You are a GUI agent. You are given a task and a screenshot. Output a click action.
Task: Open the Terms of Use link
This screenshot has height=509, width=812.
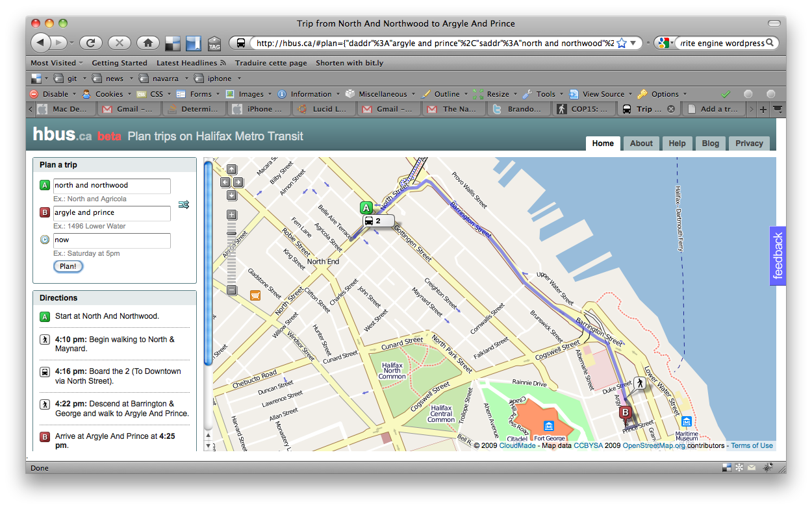click(752, 446)
